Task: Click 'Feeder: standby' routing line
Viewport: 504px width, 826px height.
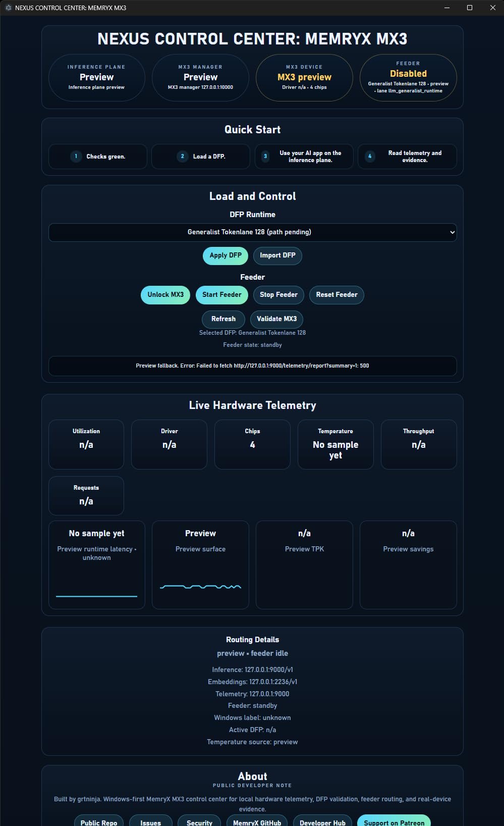Action: (x=252, y=705)
